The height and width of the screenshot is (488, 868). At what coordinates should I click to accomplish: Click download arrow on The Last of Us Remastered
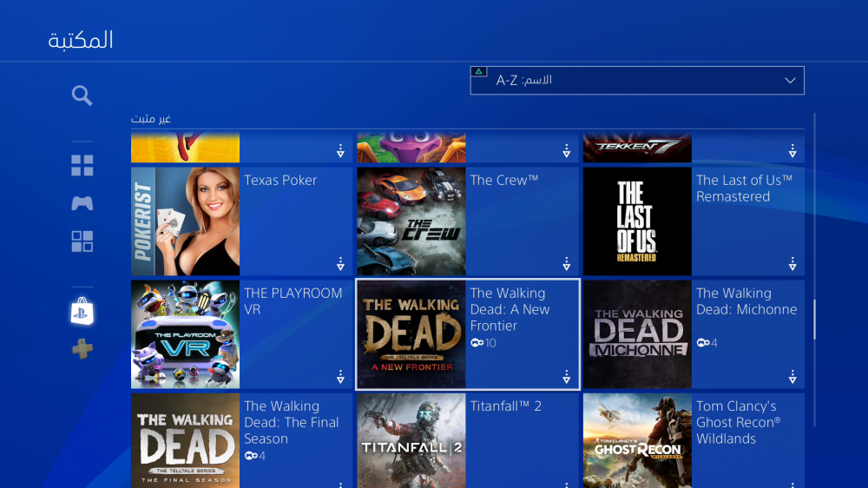[x=792, y=264]
